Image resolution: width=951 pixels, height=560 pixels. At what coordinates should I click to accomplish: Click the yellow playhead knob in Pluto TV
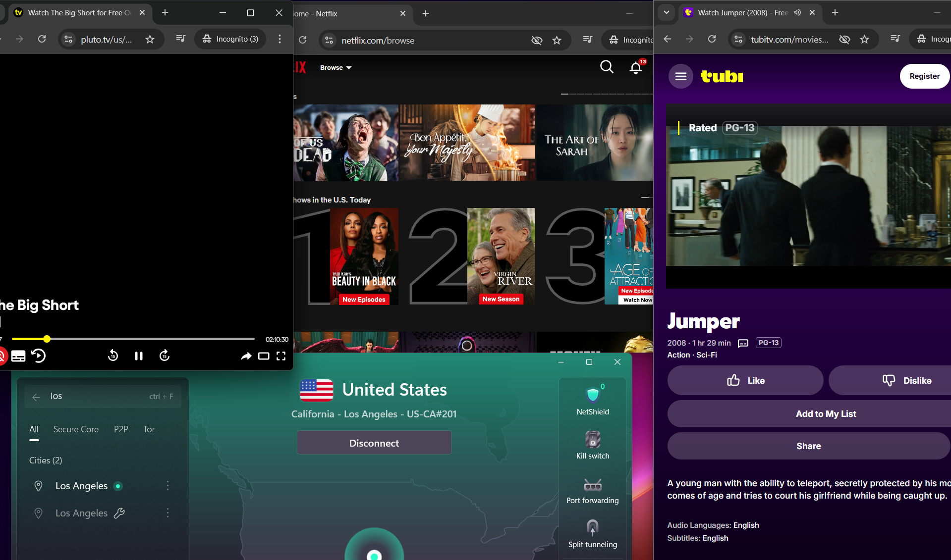(x=47, y=339)
